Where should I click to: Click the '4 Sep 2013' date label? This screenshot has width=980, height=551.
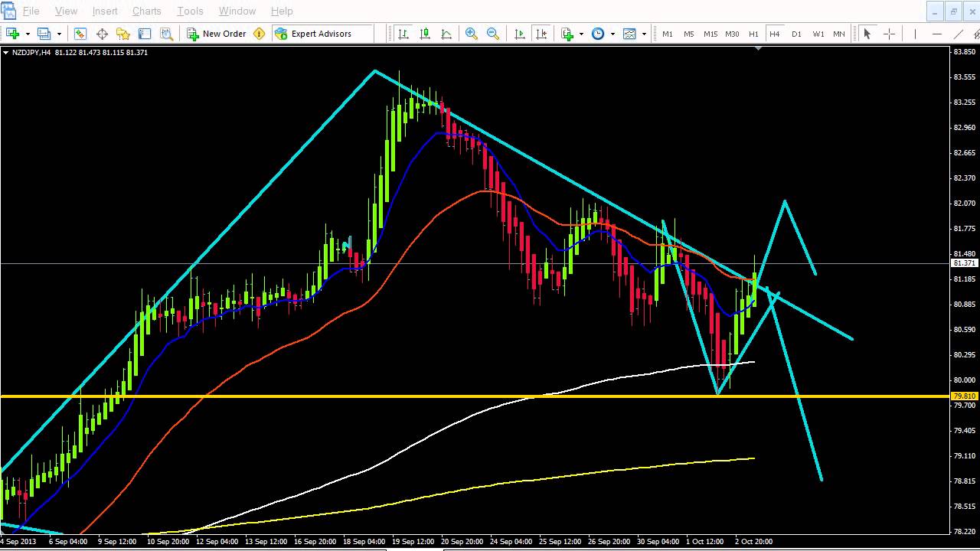pyautogui.click(x=18, y=542)
